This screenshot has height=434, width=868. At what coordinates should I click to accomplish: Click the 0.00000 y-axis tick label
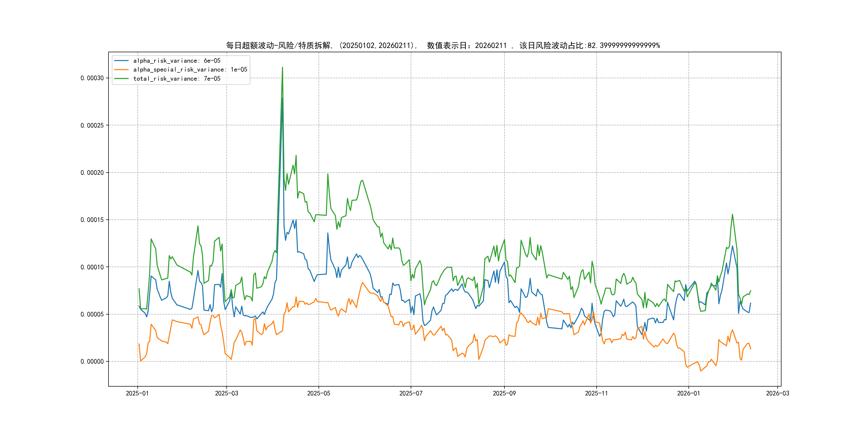coord(92,362)
